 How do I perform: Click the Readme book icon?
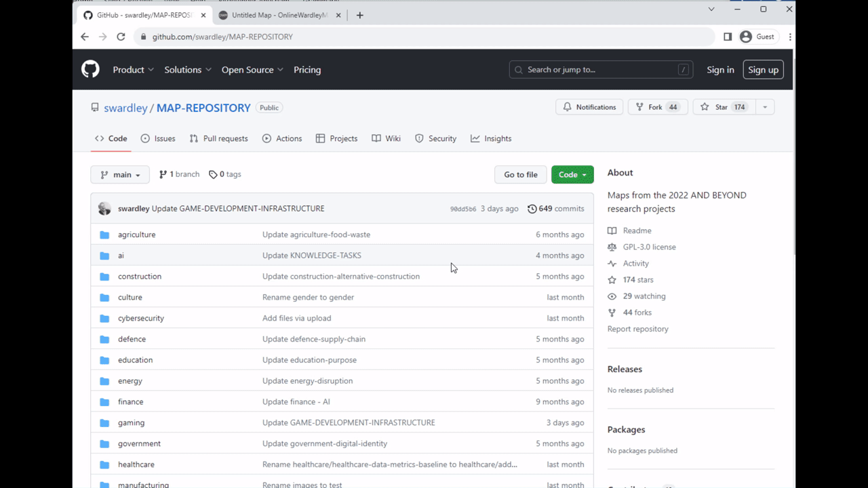[x=612, y=230]
